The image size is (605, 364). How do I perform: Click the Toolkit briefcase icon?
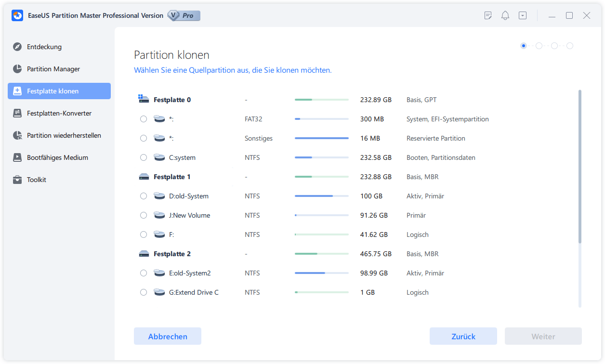17,180
